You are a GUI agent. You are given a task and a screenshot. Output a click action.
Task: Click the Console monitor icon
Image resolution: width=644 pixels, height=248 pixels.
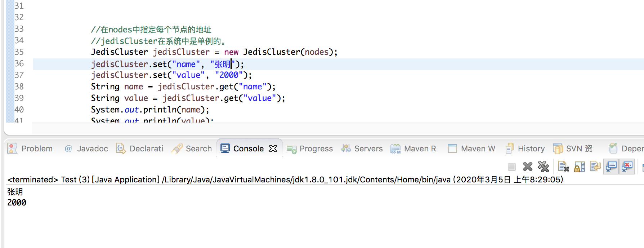click(225, 149)
